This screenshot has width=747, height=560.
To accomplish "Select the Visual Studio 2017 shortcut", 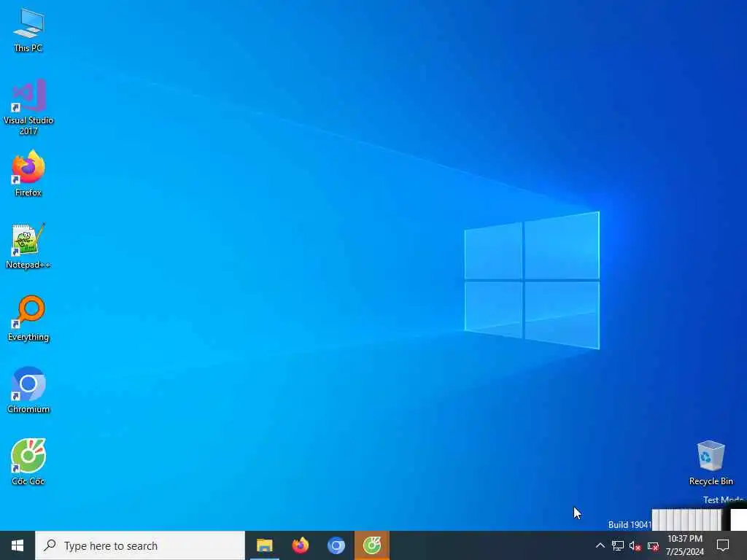I will 28,106.
